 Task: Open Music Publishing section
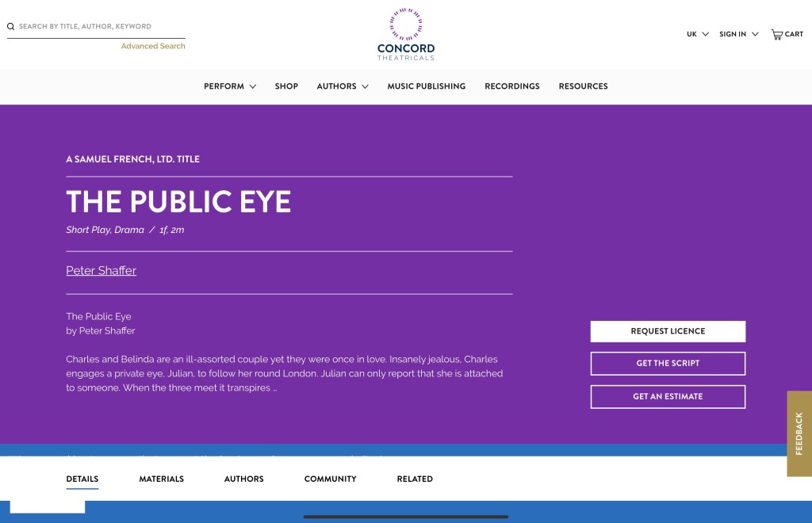point(426,86)
